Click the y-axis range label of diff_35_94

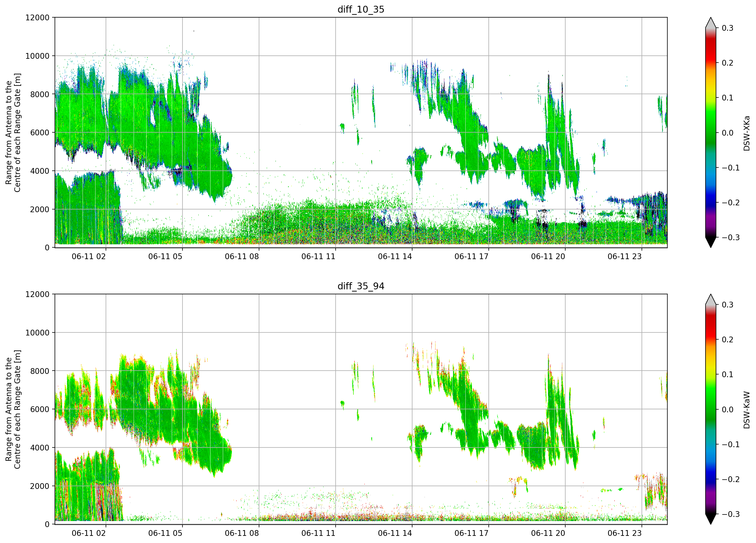point(13,409)
